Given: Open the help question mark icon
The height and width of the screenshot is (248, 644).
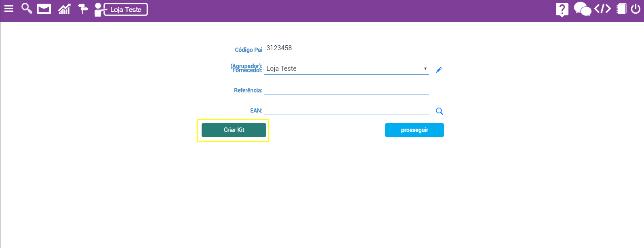Looking at the screenshot, I should point(562,9).
